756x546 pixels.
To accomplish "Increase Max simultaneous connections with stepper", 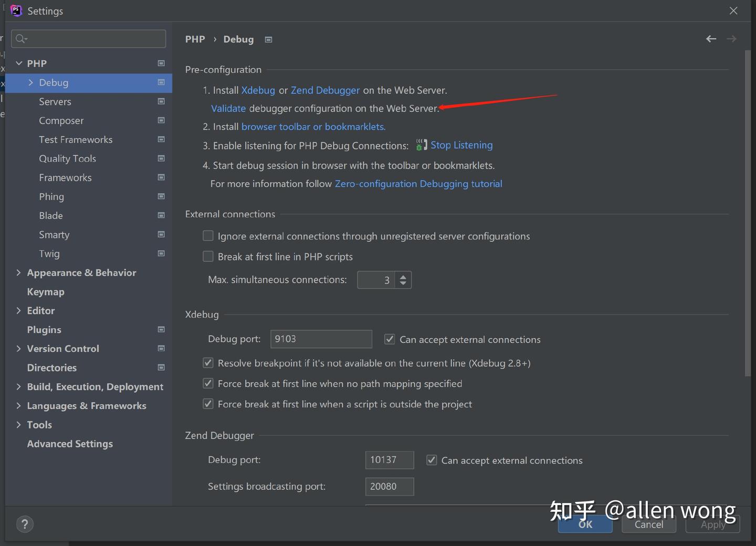I will click(403, 276).
